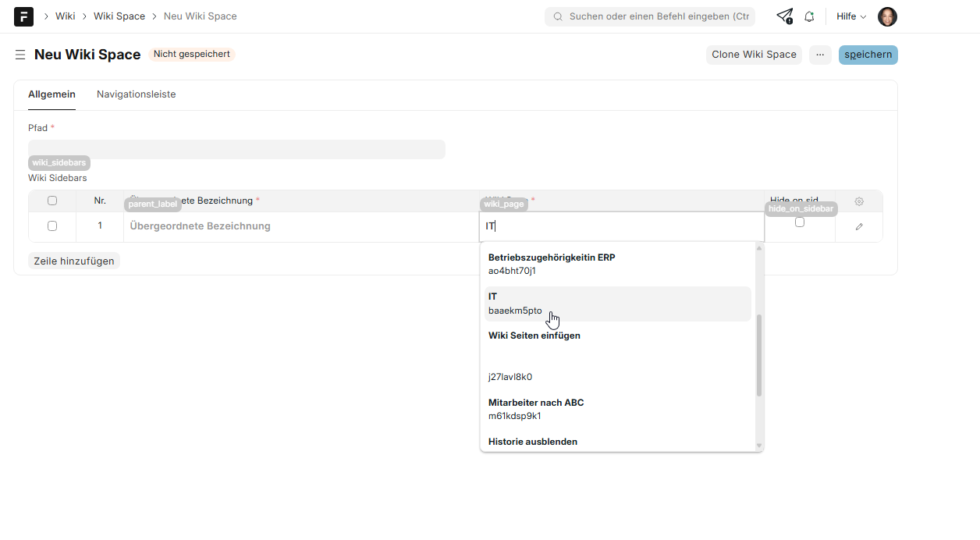Choose Mitarbeiter nach ABC from suggestions
This screenshot has height=540, width=980.
pyautogui.click(x=616, y=409)
